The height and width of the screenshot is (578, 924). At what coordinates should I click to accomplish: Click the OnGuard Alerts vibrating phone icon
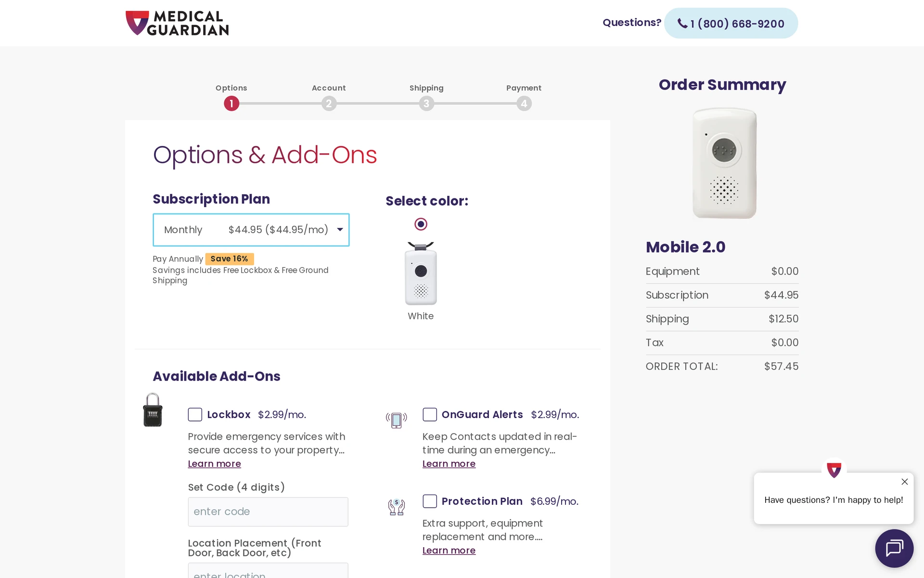pos(397,420)
